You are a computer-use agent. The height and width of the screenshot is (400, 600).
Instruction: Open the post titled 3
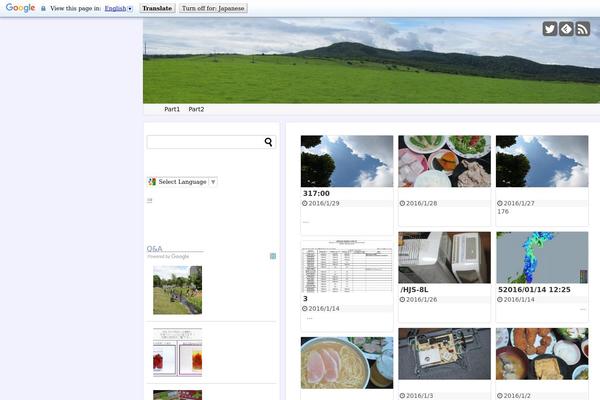point(305,299)
